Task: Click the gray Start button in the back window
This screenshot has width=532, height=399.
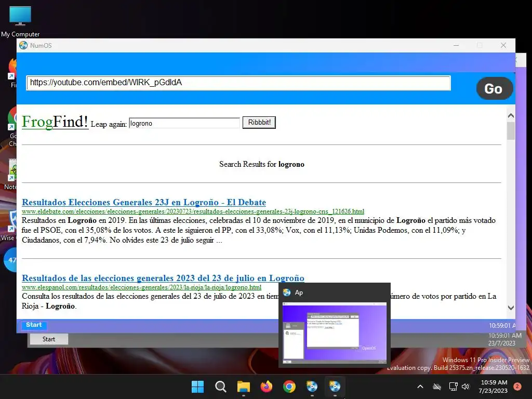Action: 49,339
